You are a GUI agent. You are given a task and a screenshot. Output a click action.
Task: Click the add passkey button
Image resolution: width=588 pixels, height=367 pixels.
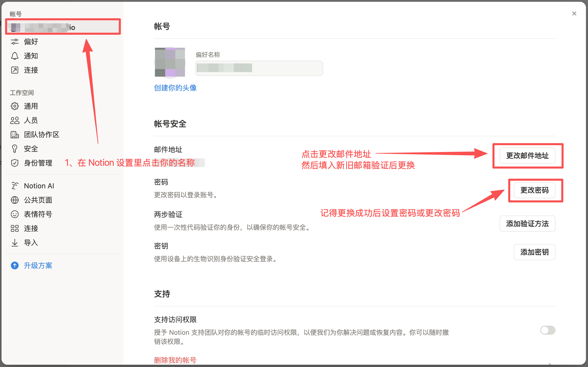coord(534,252)
